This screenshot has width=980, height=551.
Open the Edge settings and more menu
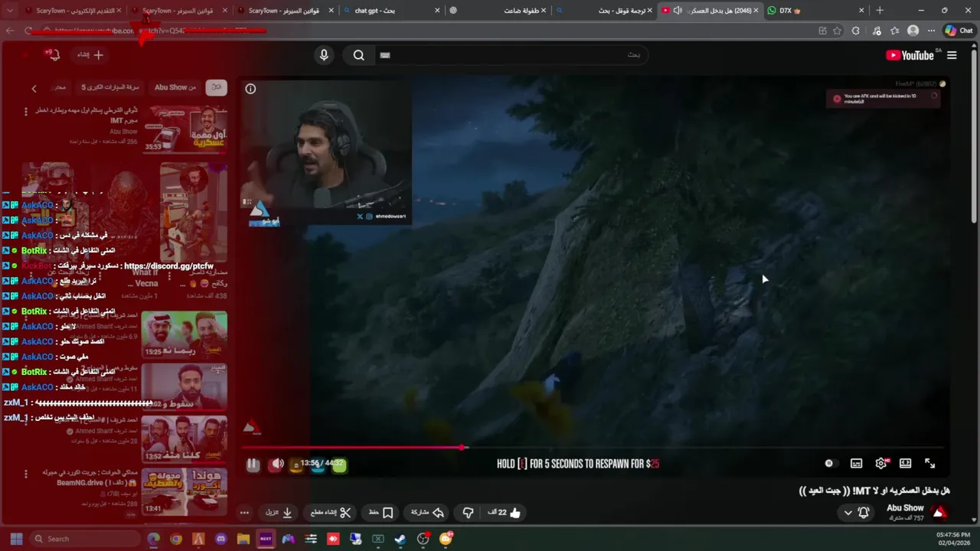coord(931,31)
